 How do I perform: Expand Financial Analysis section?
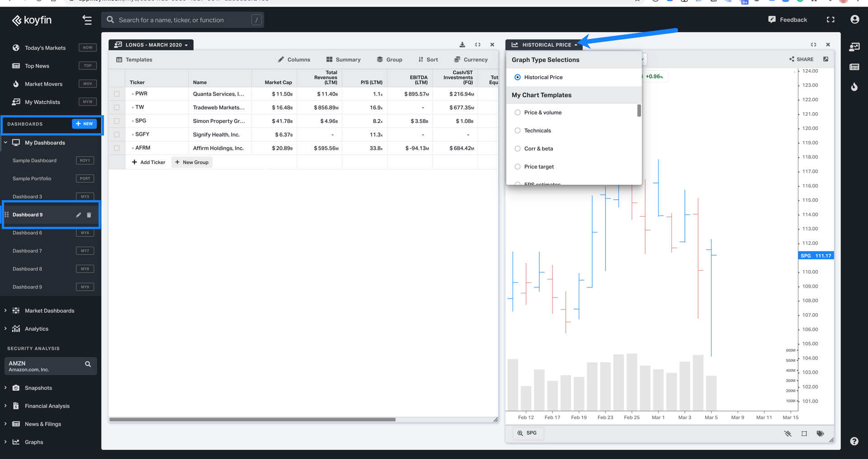click(5, 406)
